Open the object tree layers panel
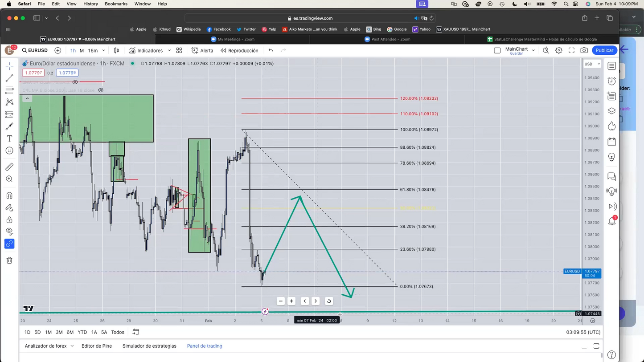This screenshot has width=644, height=362. click(612, 111)
